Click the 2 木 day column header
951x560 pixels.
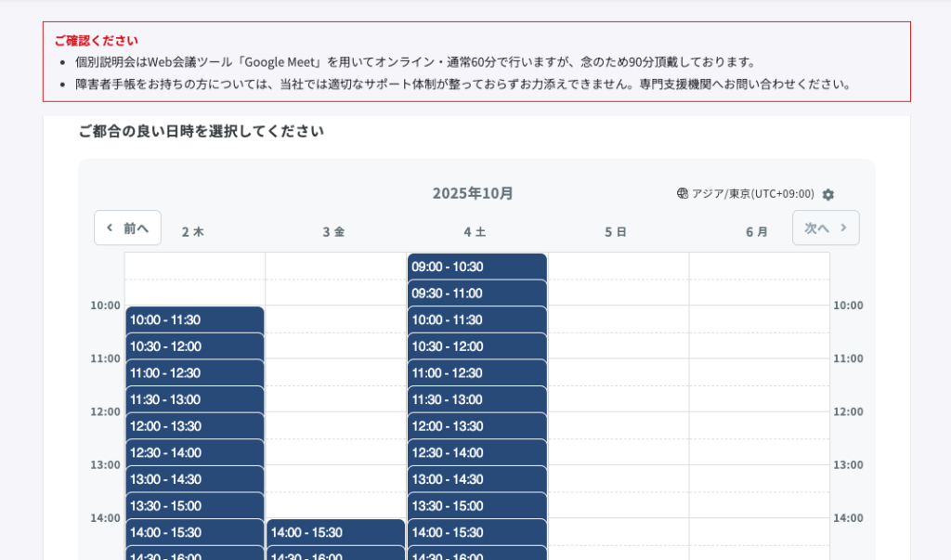[x=193, y=232]
